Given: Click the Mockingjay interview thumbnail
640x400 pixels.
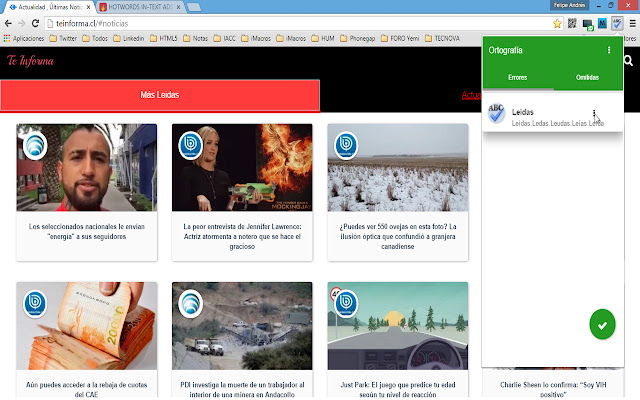Looking at the screenshot, I should click(242, 167).
